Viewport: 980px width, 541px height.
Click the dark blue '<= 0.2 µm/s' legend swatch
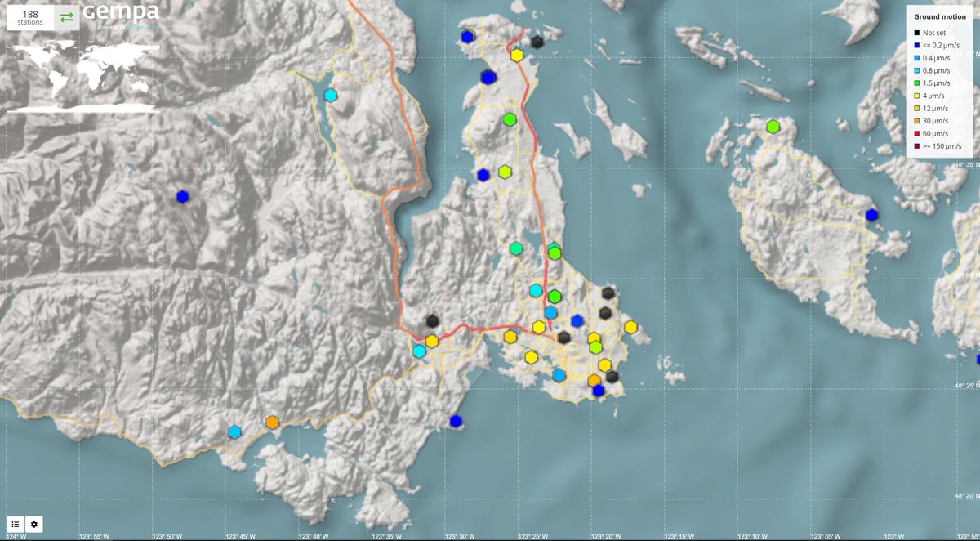pos(918,45)
